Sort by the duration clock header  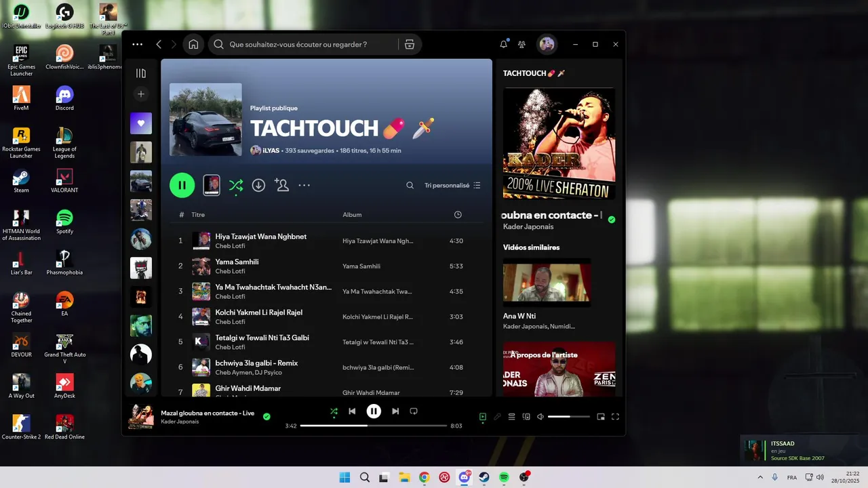tap(458, 215)
